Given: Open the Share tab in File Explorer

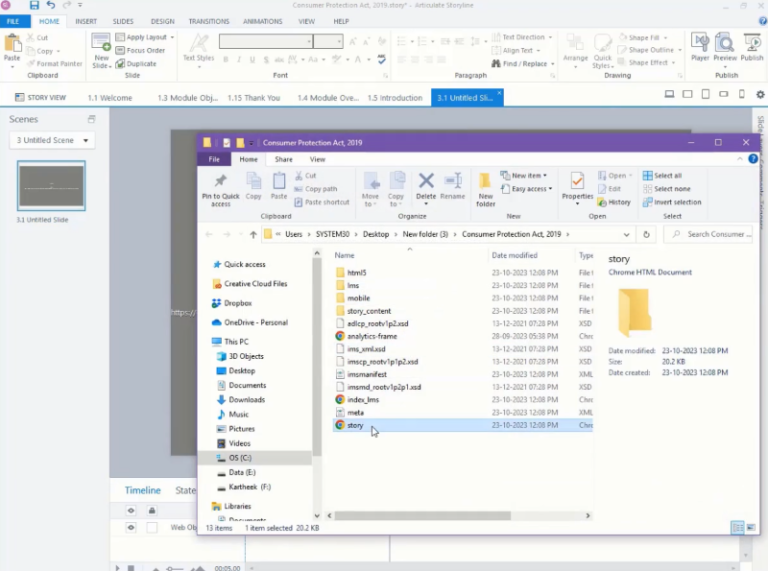Looking at the screenshot, I should [284, 159].
